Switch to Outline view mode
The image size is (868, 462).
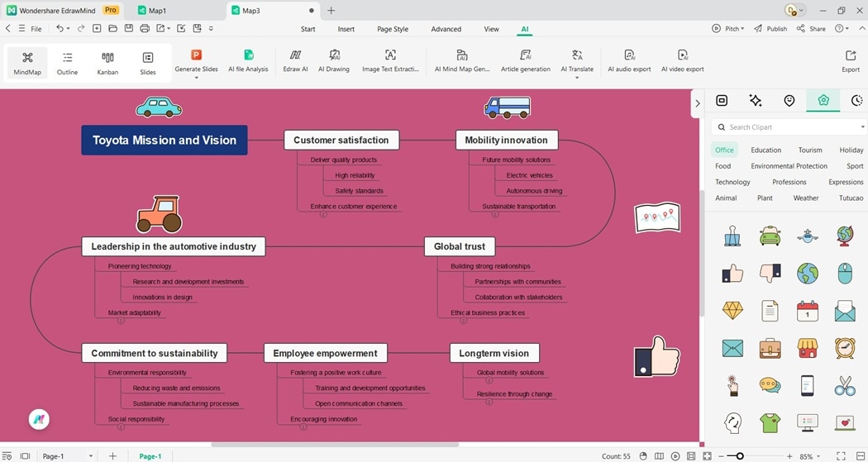pyautogui.click(x=67, y=63)
